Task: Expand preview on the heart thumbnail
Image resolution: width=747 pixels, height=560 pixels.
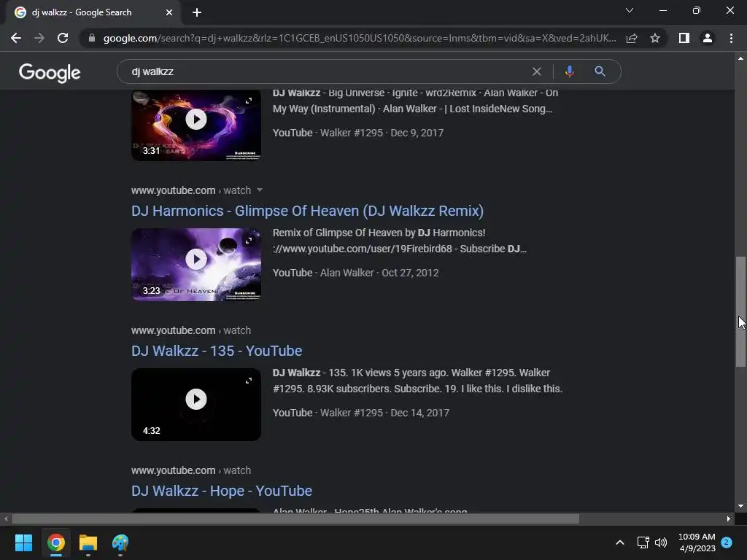Action: pyautogui.click(x=249, y=101)
